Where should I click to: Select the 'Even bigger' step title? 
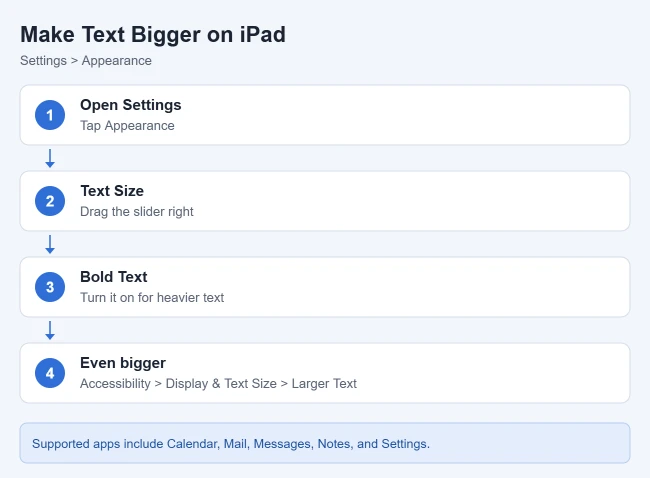pyautogui.click(x=123, y=363)
